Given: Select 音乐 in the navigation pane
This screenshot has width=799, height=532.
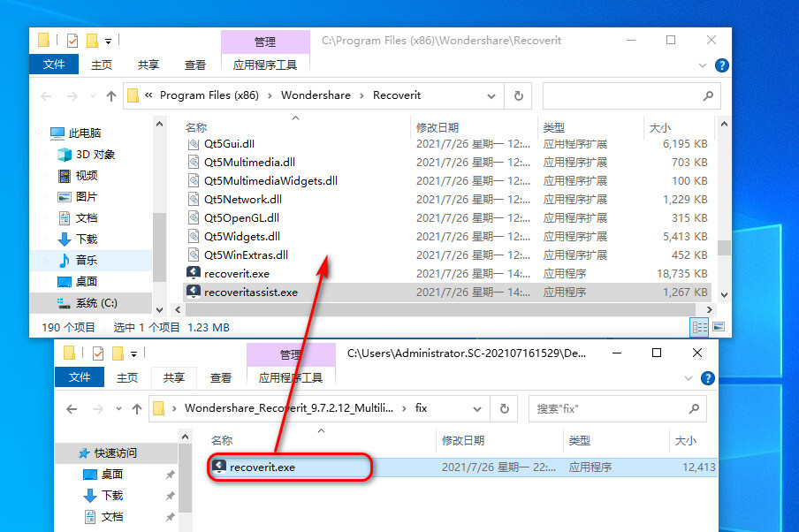Looking at the screenshot, I should (x=86, y=260).
